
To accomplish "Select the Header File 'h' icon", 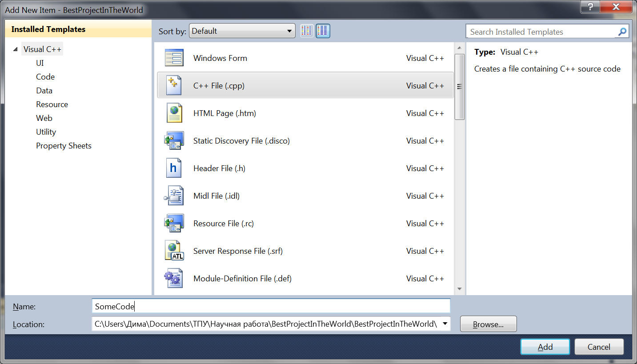I will click(x=174, y=168).
